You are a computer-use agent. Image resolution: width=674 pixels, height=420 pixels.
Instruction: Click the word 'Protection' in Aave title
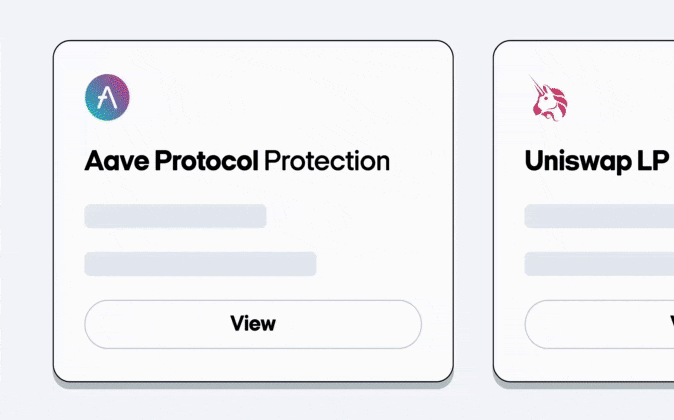[x=327, y=160]
